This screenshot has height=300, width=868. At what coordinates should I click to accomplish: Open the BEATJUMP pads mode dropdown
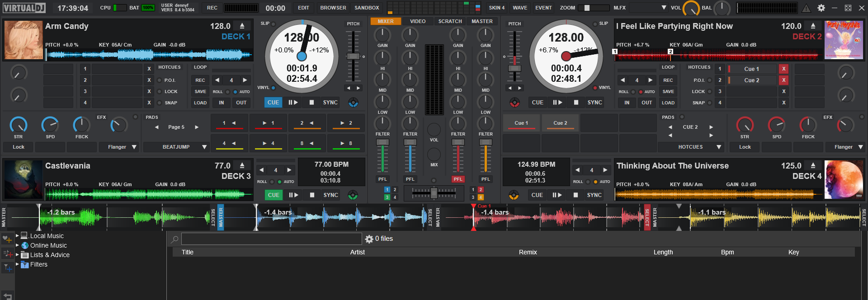point(176,147)
